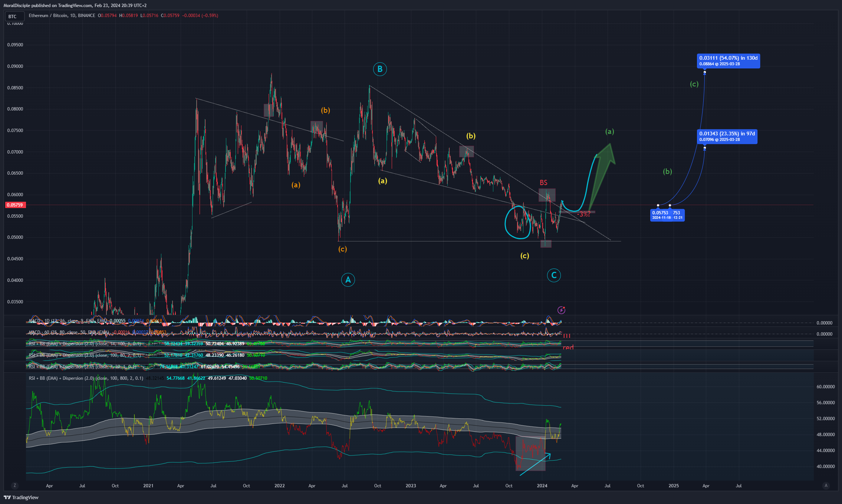Viewport: 842px width, 504px height.
Task: Click the 23.35% in 97d measurement label
Action: [727, 136]
